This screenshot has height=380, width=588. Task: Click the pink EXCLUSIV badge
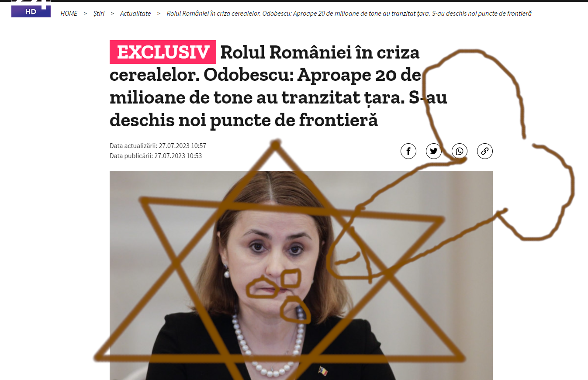tap(163, 52)
